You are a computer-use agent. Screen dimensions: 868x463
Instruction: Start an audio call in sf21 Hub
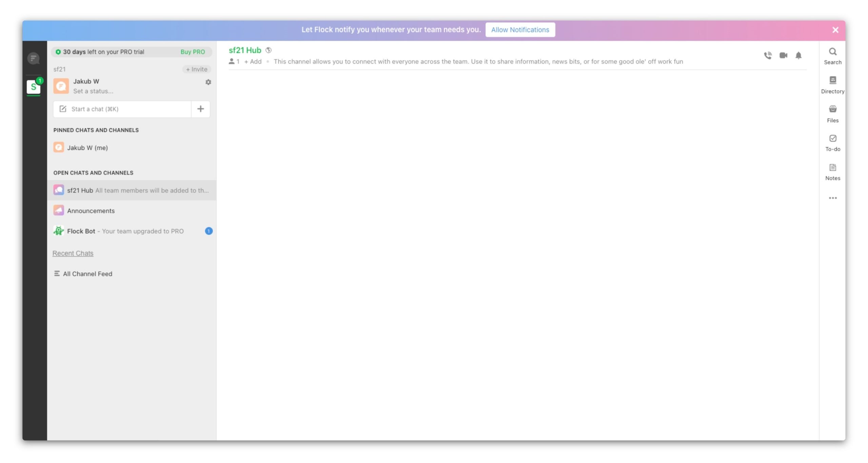click(768, 55)
